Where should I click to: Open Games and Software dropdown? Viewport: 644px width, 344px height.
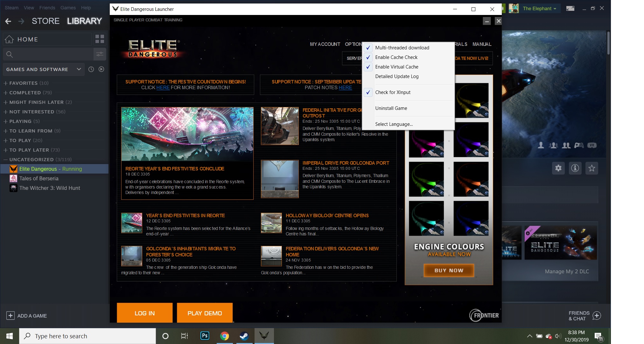click(44, 69)
